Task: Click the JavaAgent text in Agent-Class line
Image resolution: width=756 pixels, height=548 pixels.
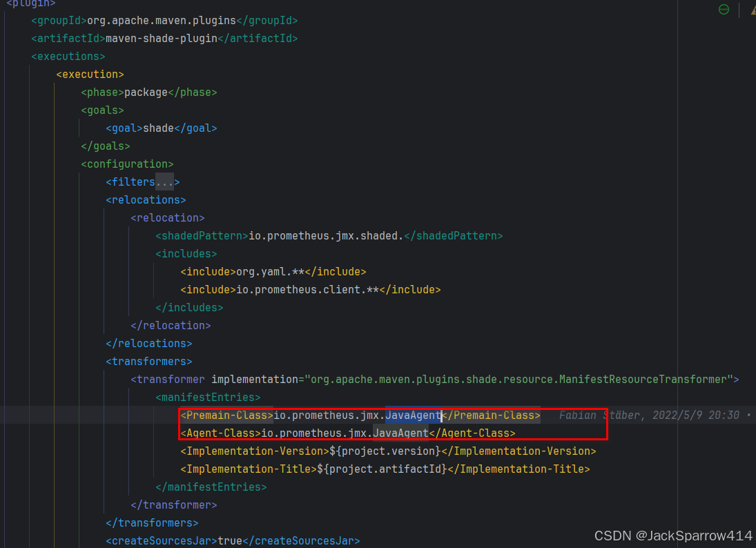Action: click(400, 433)
